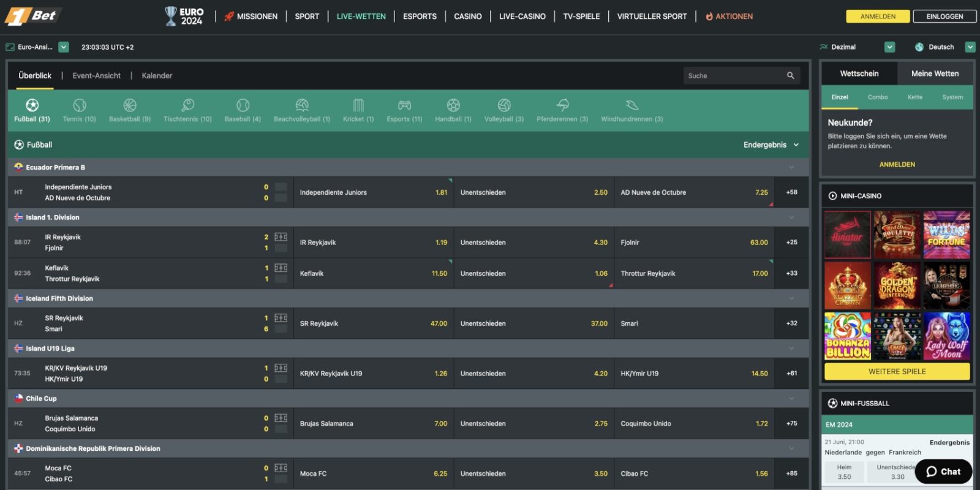Select Heim odds 3.50 in Mini-Fussball
Screen dimensions: 980x490
(x=844, y=472)
